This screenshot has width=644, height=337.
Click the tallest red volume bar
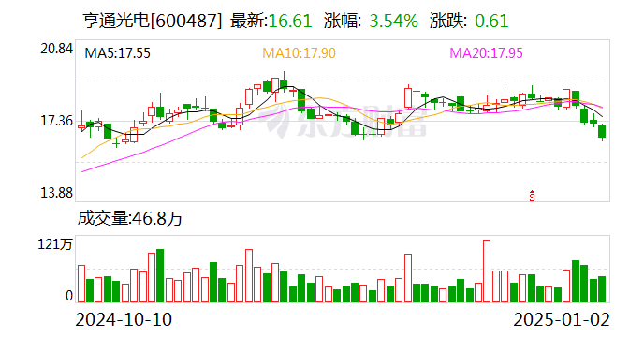pyautogui.click(x=487, y=271)
